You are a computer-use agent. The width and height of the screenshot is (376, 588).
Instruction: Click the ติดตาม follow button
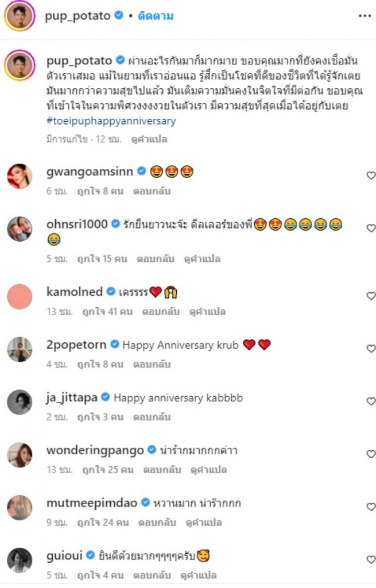point(156,16)
